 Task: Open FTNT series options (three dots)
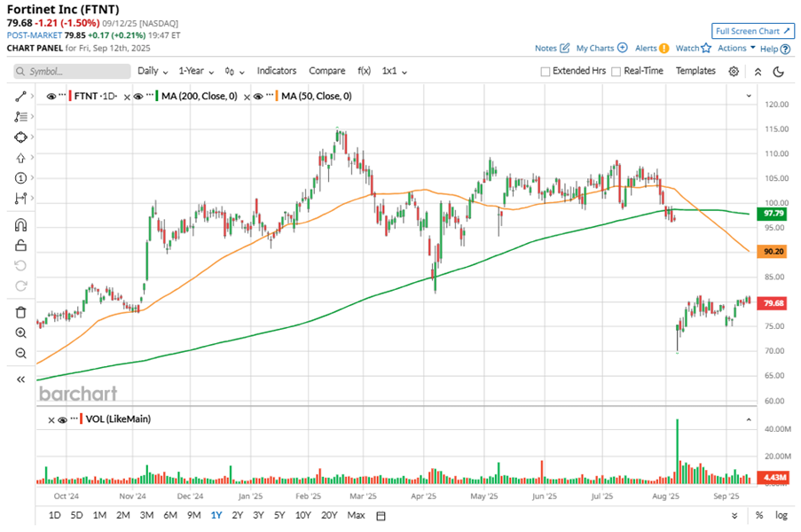click(x=62, y=96)
